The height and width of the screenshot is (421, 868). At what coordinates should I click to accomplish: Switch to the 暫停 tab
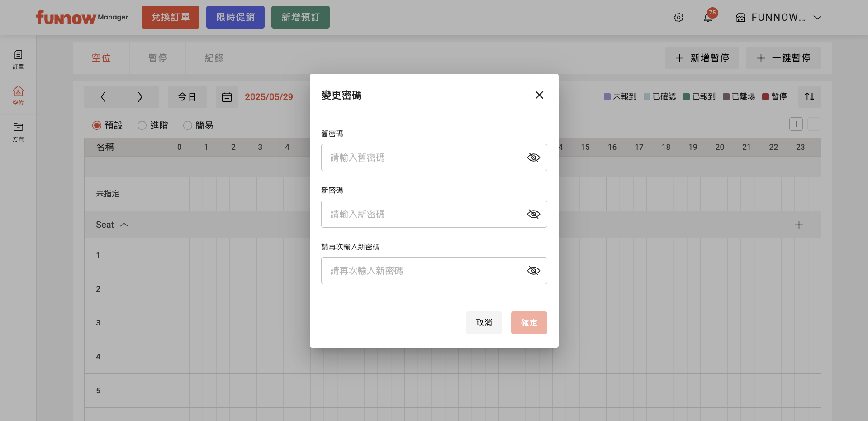point(157,58)
